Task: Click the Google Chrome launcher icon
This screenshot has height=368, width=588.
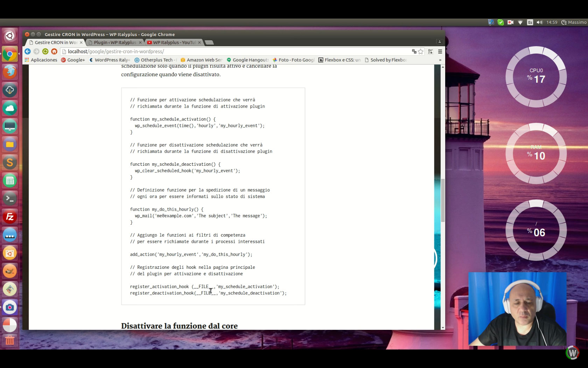Action: point(10,54)
